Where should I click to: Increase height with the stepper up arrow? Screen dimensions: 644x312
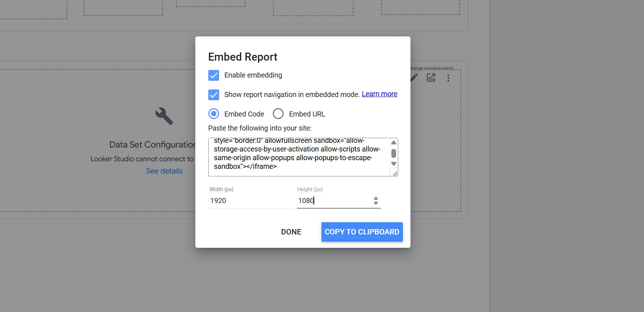click(x=376, y=198)
